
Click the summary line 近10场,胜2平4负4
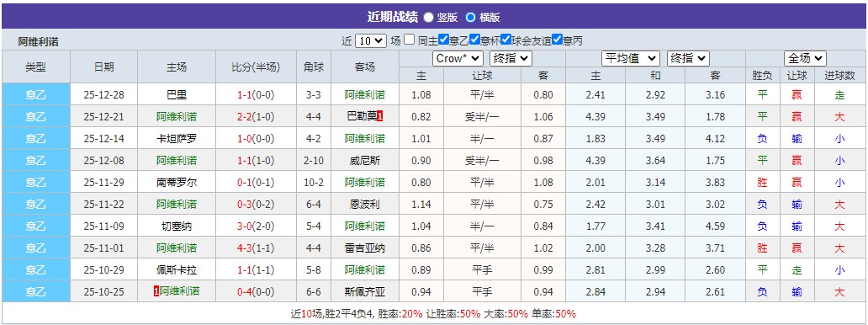click(333, 313)
